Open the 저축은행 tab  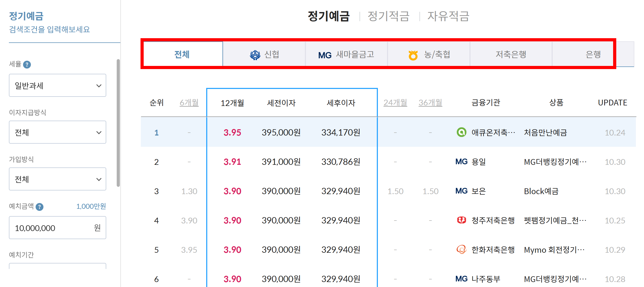511,54
